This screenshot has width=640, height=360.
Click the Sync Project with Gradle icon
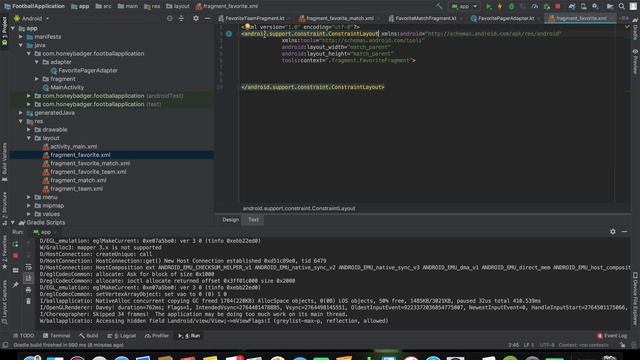coord(572,7)
